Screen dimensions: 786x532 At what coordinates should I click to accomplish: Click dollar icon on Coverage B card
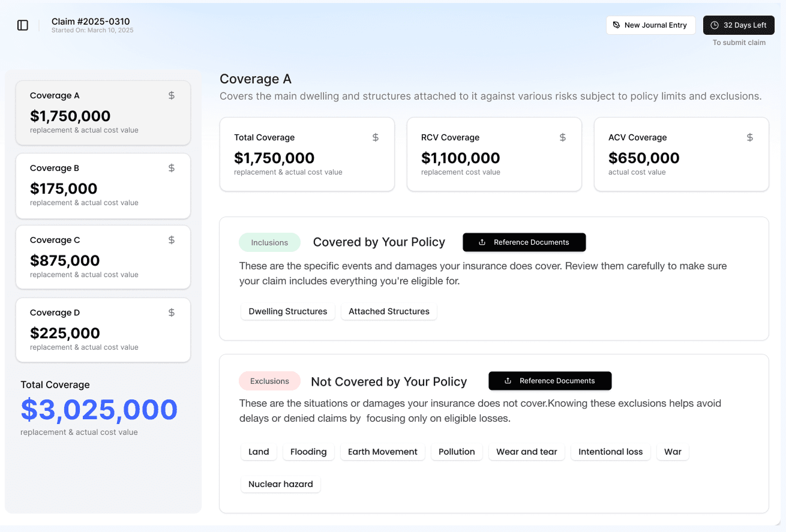(172, 168)
